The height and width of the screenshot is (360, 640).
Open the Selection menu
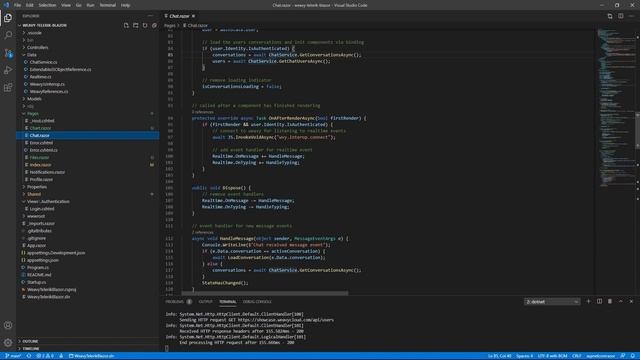tap(47, 5)
